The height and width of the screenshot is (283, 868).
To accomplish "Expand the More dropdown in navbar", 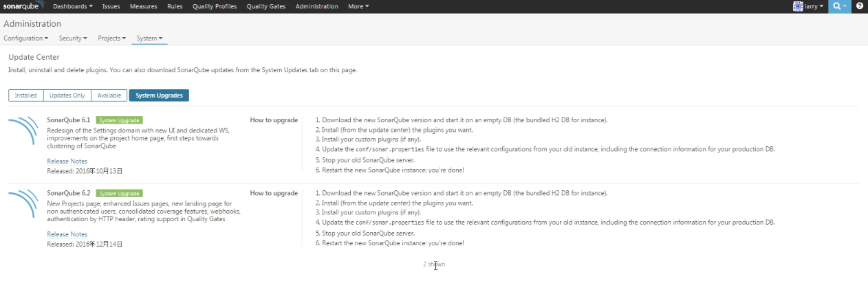I will (x=358, y=6).
